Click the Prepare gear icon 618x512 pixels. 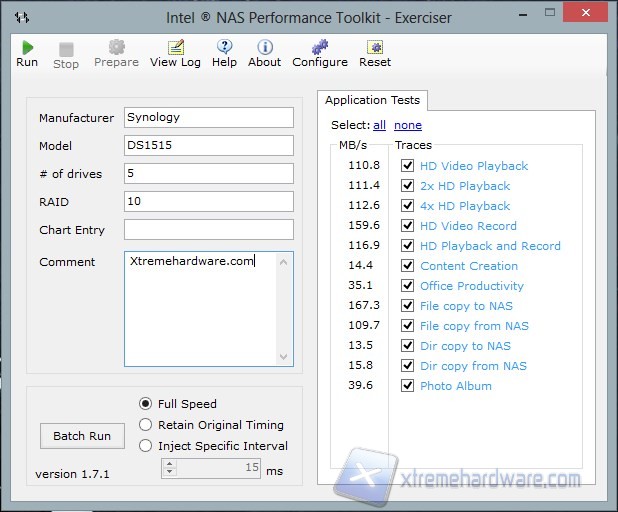coord(116,47)
